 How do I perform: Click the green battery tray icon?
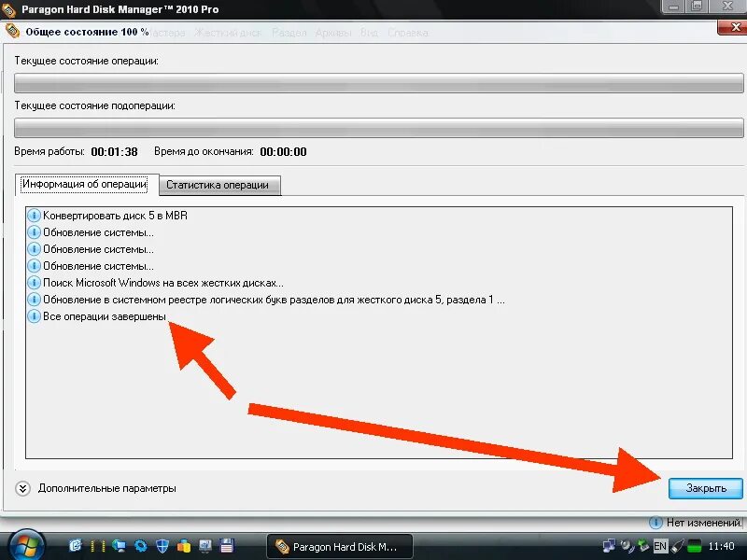(695, 546)
